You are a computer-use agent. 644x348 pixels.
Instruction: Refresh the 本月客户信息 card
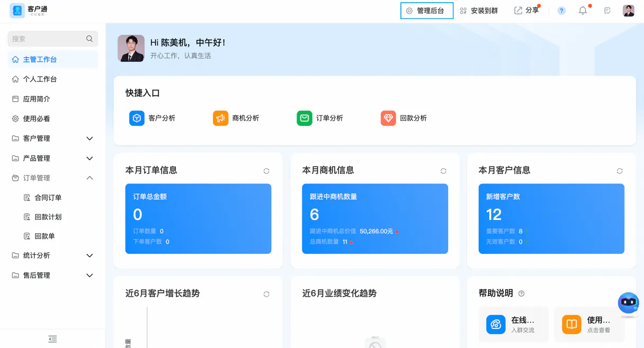point(620,171)
